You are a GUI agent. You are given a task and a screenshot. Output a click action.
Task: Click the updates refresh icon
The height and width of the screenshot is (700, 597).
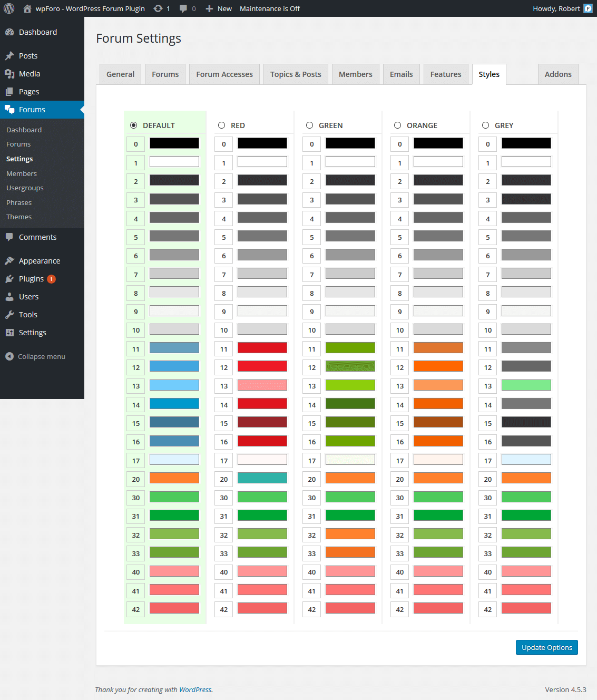tap(158, 8)
